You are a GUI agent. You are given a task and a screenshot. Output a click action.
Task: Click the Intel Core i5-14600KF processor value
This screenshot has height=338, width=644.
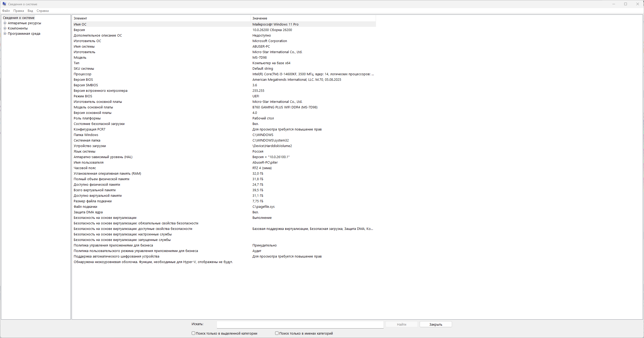tap(313, 74)
